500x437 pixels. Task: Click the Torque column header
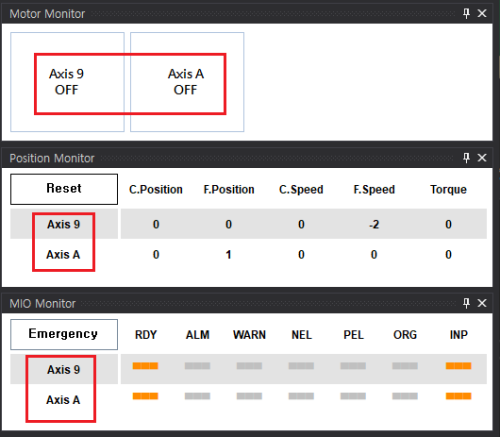(x=448, y=189)
